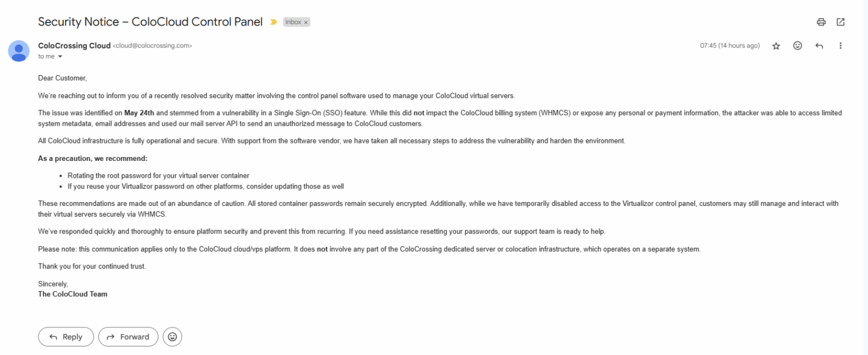Click "The ColoCloud Team" signature
868x355 pixels.
point(72,294)
